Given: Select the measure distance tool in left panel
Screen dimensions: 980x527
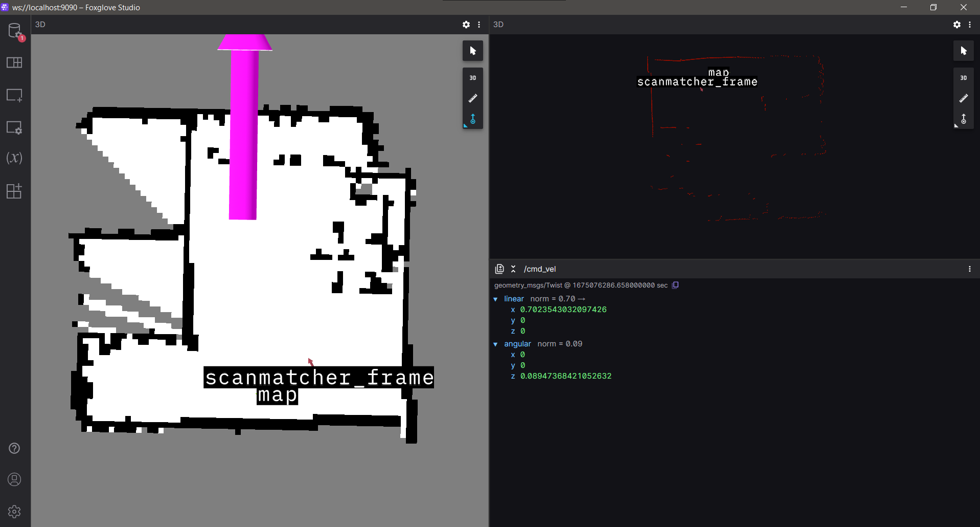Looking at the screenshot, I should (x=473, y=98).
